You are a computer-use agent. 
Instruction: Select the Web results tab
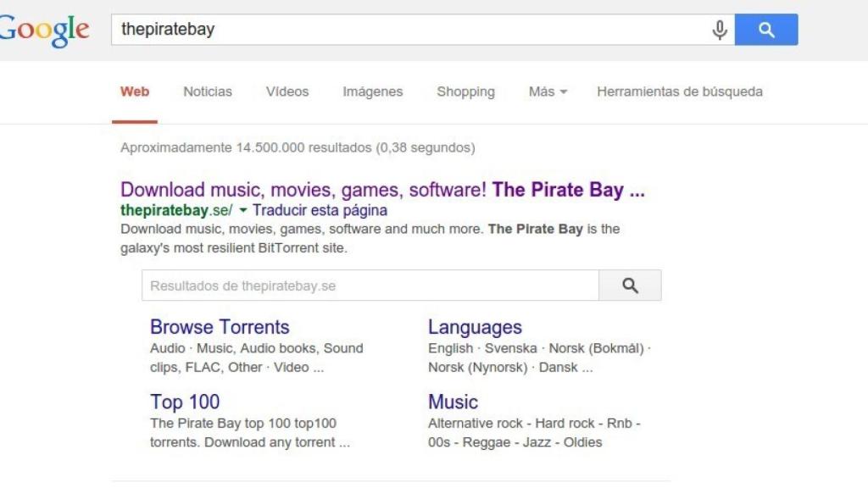pos(135,91)
